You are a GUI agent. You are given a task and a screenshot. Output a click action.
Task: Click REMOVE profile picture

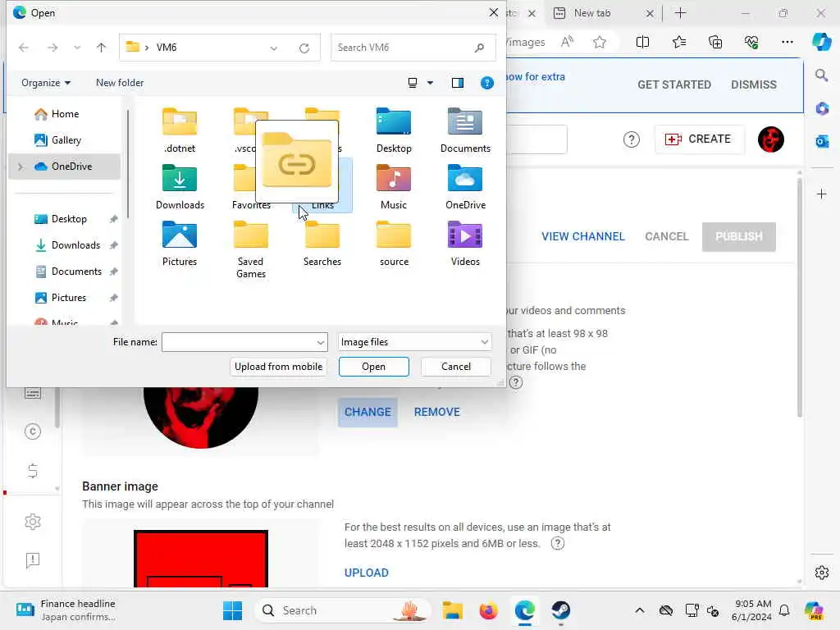(x=436, y=413)
